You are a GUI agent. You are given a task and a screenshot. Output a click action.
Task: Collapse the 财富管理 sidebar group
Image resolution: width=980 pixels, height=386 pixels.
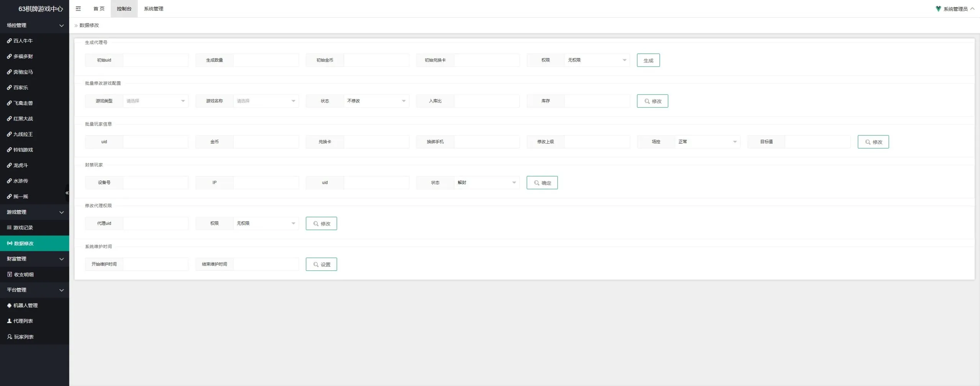tap(34, 259)
